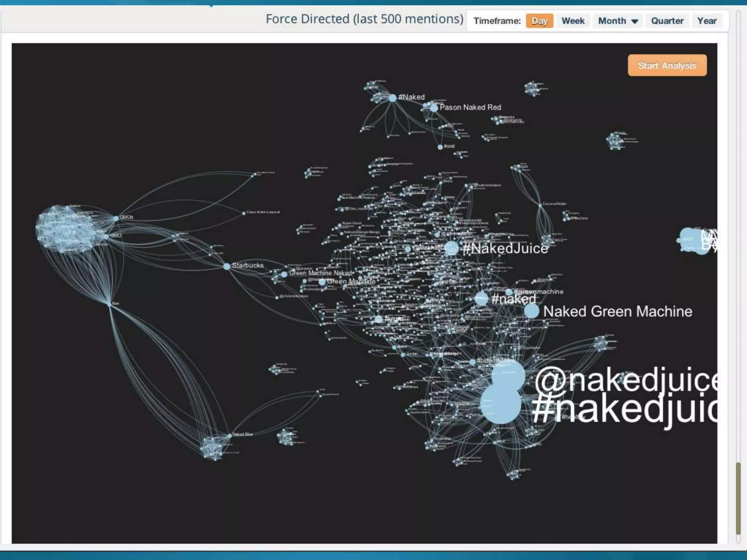The height and width of the screenshot is (560, 747).
Task: Select the Starbucks node
Action: (227, 267)
